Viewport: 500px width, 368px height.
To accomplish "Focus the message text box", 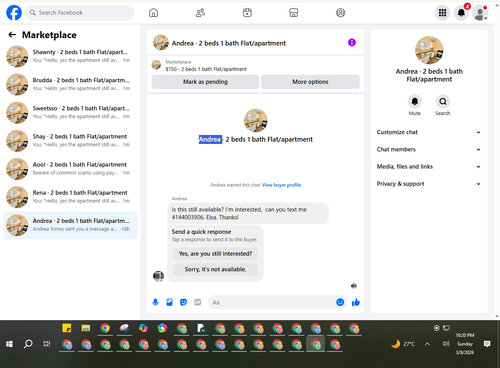I will coord(272,302).
